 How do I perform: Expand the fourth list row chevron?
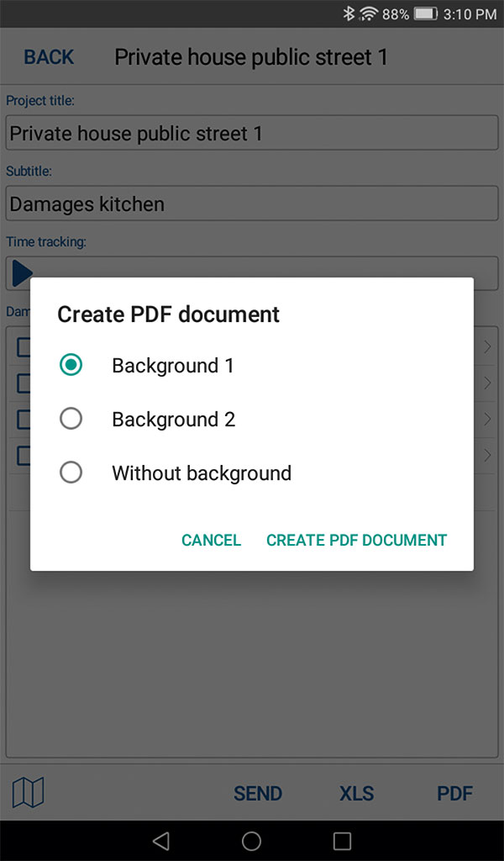tap(487, 455)
